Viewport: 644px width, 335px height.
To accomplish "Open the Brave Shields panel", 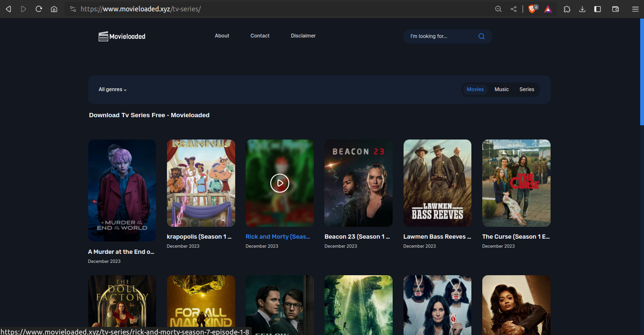I will click(532, 9).
